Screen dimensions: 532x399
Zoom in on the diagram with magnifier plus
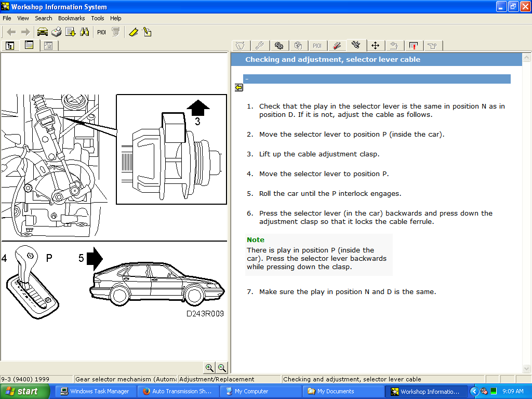click(x=209, y=367)
